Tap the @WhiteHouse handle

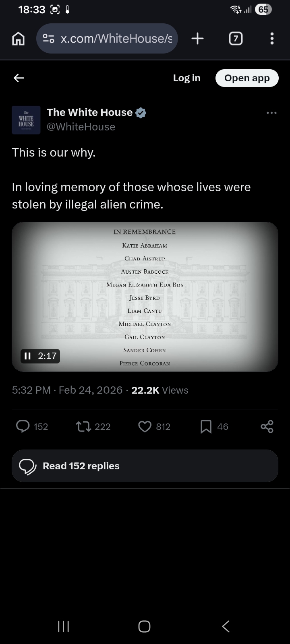click(81, 127)
